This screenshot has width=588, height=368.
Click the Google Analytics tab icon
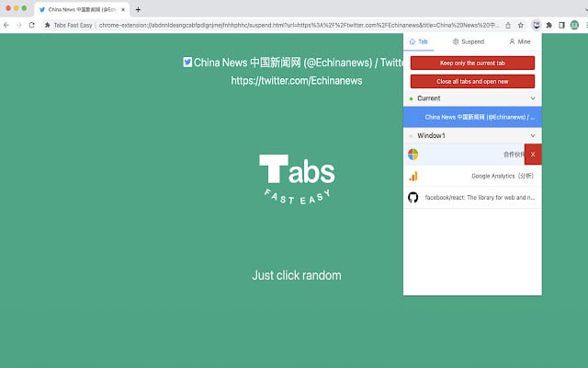coord(413,176)
